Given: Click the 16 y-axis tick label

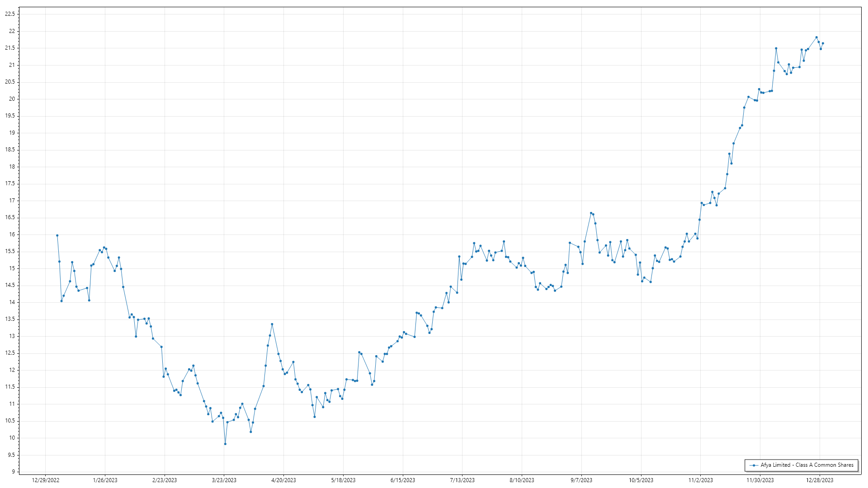Looking at the screenshot, I should pos(12,235).
